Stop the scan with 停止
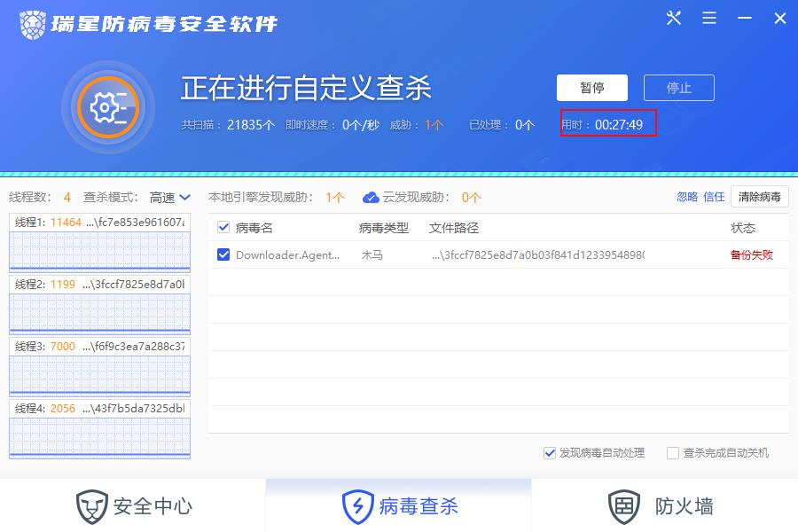Image resolution: width=798 pixels, height=532 pixels. [x=679, y=88]
